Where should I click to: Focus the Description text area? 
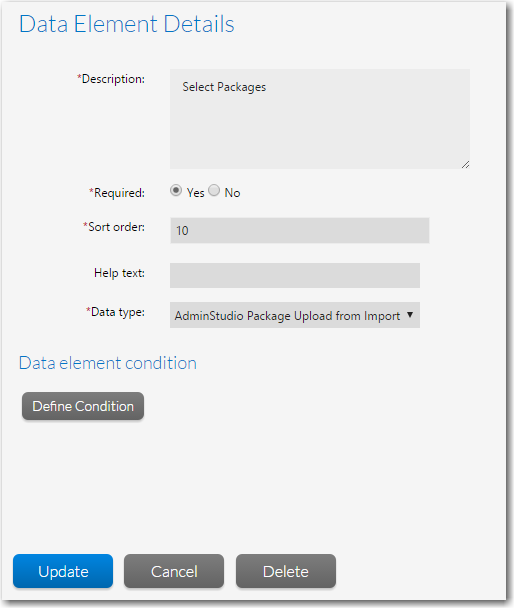[320, 119]
